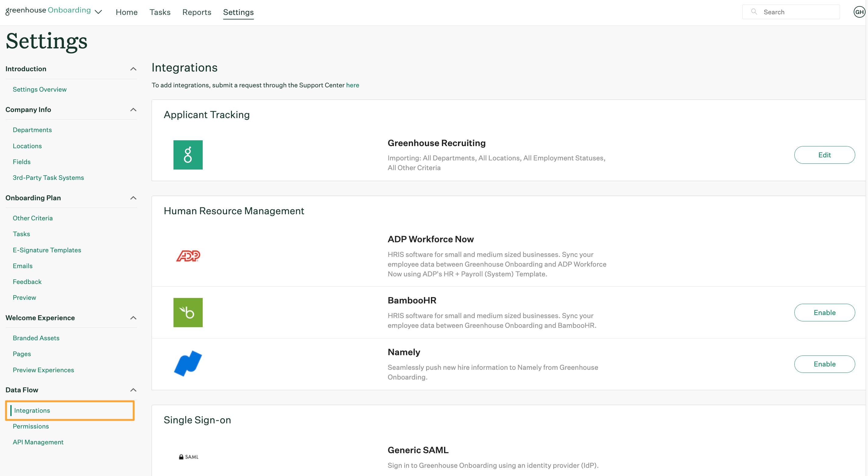The height and width of the screenshot is (476, 868).
Task: Open E-Signature Templates
Action: 47,250
